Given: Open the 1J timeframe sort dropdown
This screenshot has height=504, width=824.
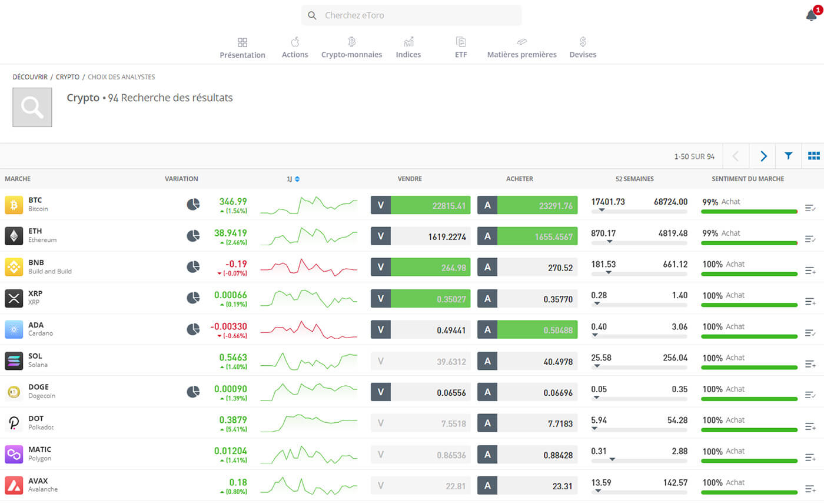Looking at the screenshot, I should point(293,179).
